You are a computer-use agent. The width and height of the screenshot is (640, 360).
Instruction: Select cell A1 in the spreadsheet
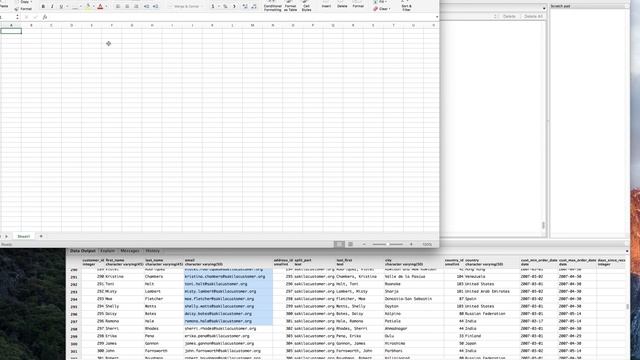click(11, 31)
